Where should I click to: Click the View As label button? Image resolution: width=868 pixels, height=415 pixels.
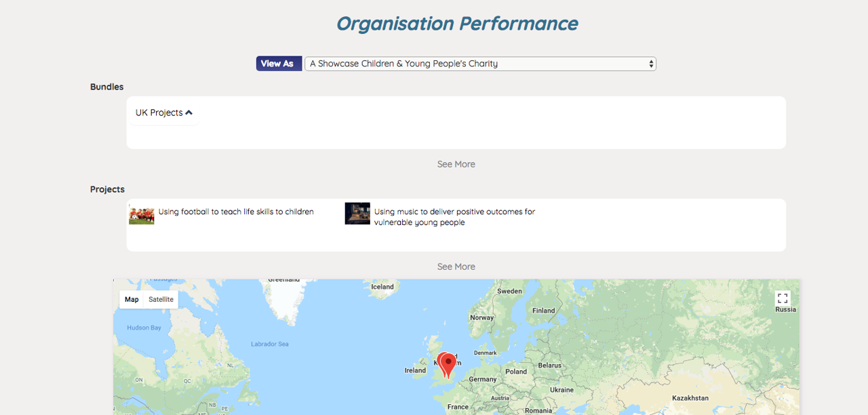point(279,64)
